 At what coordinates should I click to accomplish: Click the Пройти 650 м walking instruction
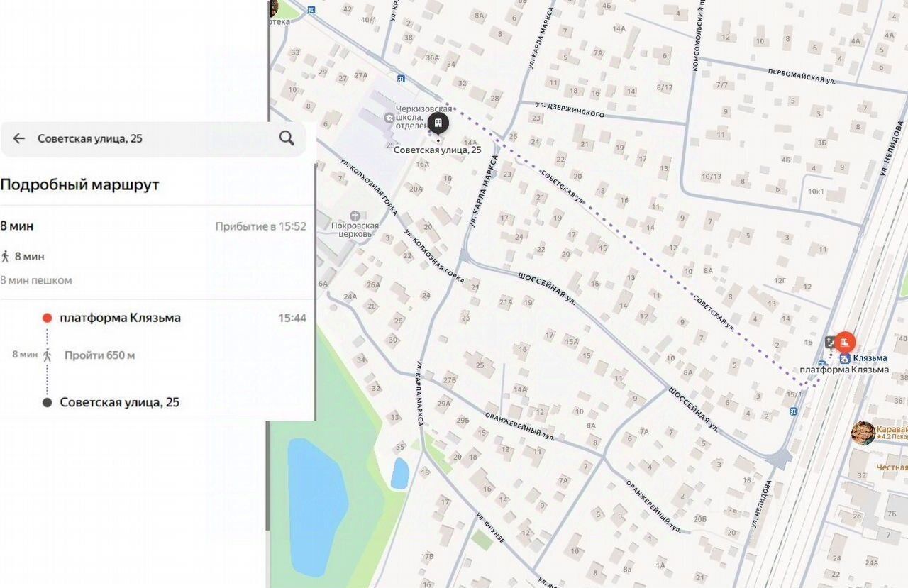click(99, 355)
